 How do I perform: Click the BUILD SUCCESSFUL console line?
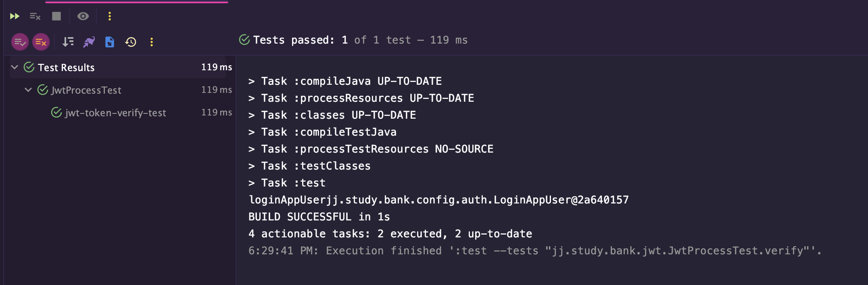click(x=319, y=217)
